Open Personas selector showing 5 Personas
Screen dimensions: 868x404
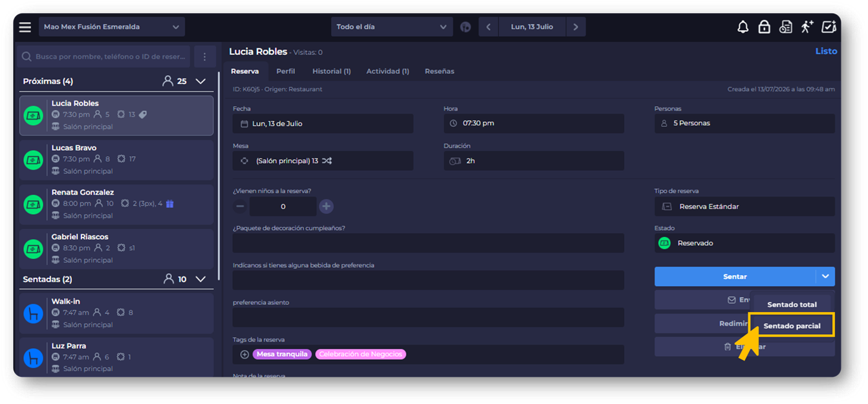[744, 123]
